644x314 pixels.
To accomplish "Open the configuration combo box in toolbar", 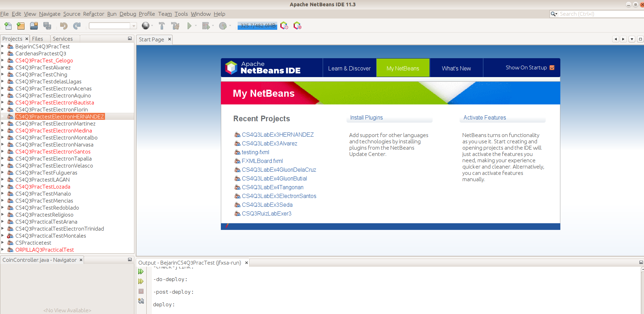I will (113, 26).
